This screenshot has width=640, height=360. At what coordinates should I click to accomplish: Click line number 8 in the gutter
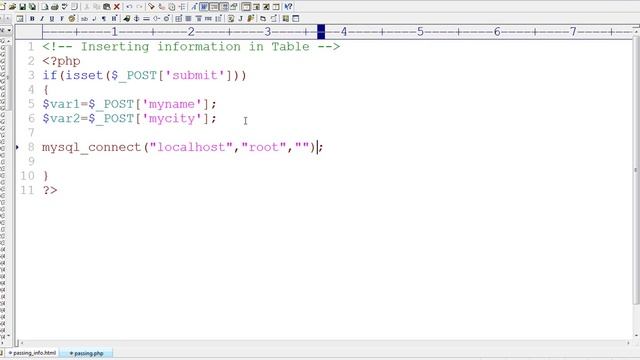[31, 147]
